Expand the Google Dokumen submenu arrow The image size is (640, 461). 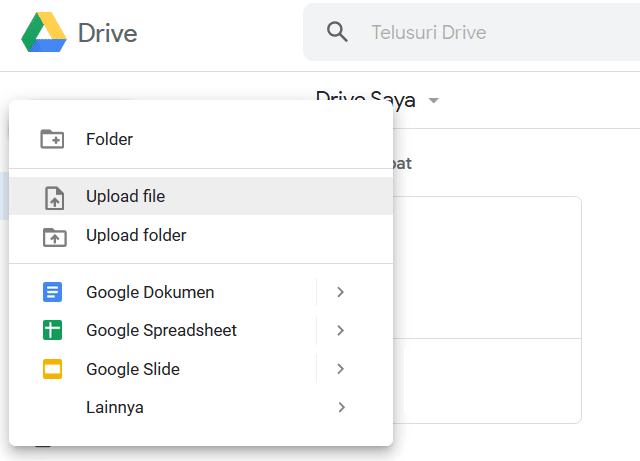coord(341,292)
